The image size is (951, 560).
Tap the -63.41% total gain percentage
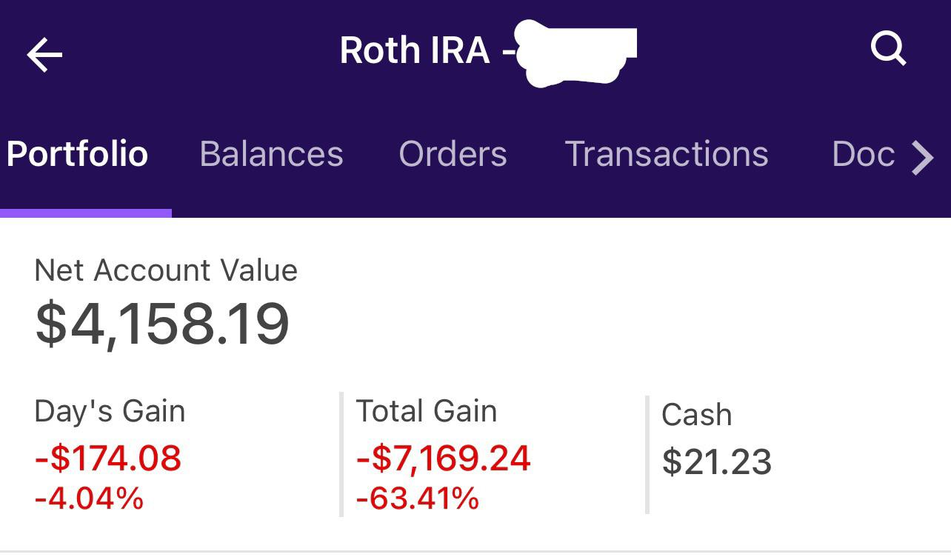(x=417, y=498)
